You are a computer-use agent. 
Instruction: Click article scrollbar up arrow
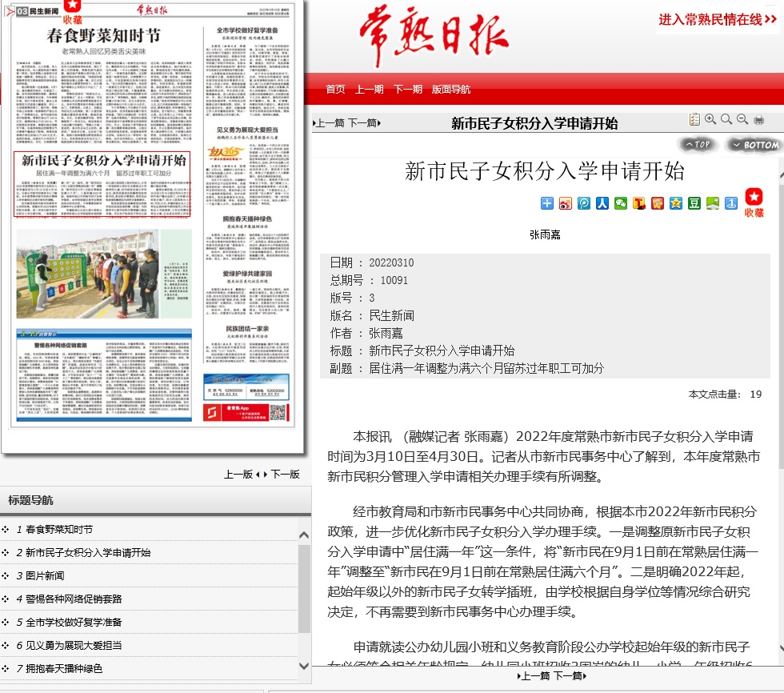(x=782, y=175)
